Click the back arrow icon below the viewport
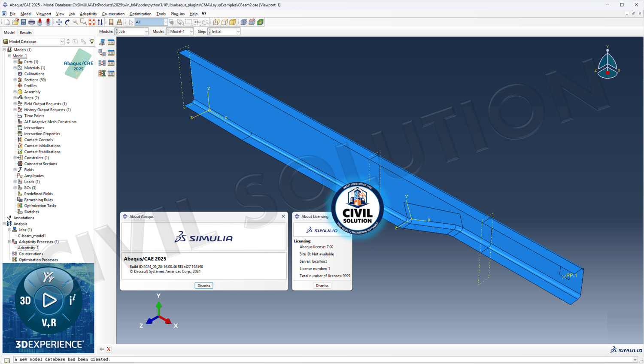This screenshot has height=364, width=644. tap(102, 349)
